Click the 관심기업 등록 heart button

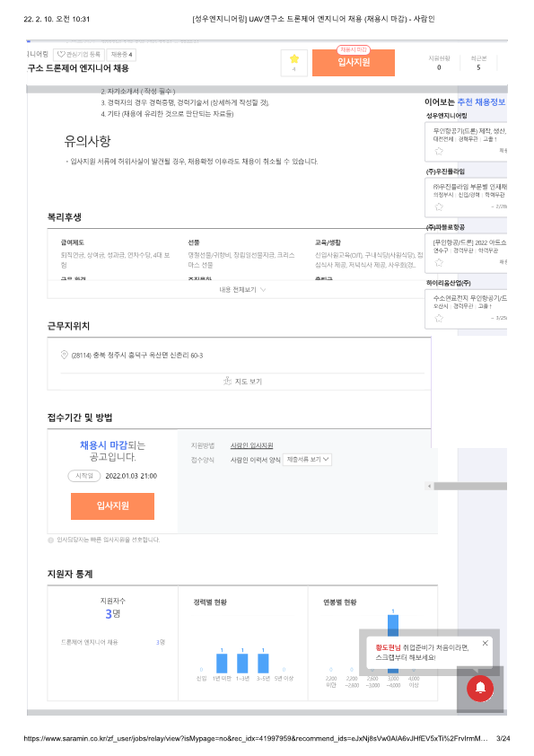coord(78,55)
